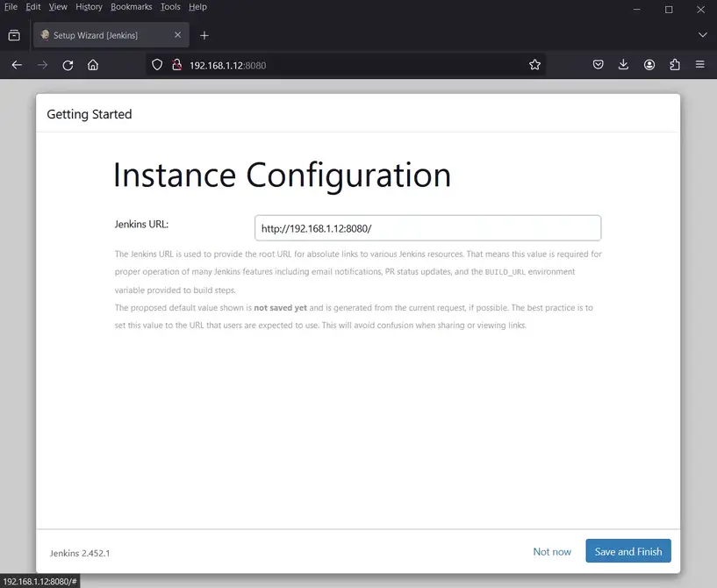
Task: Click the browser Back arrow
Action: click(x=17, y=65)
